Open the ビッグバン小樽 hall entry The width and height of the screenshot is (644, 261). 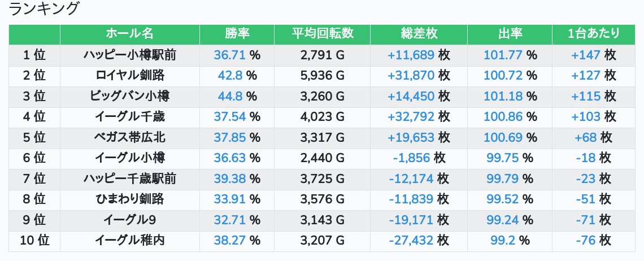pyautogui.click(x=129, y=96)
